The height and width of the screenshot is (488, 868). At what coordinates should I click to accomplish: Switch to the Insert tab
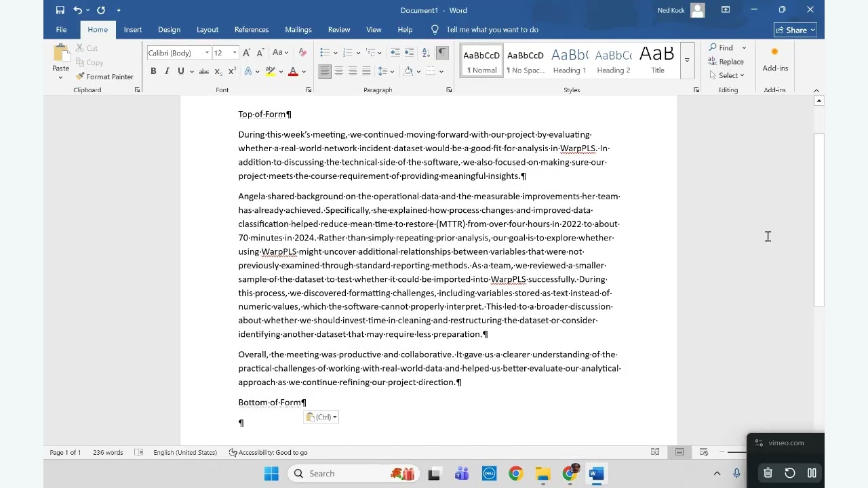(x=133, y=30)
